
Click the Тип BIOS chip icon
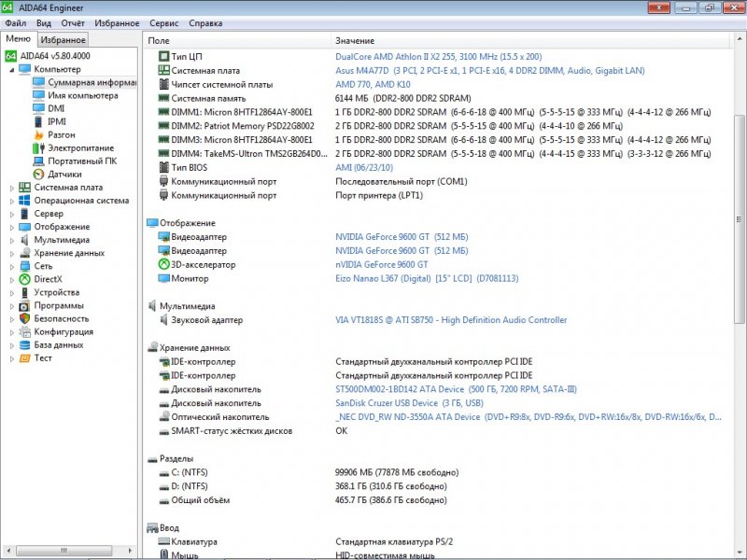[x=164, y=167]
